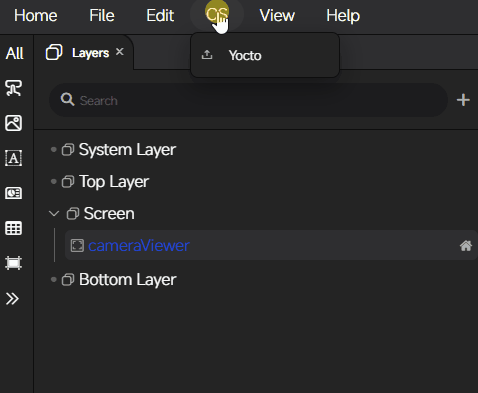Click the Search layers field
The height and width of the screenshot is (393, 478).
(248, 100)
